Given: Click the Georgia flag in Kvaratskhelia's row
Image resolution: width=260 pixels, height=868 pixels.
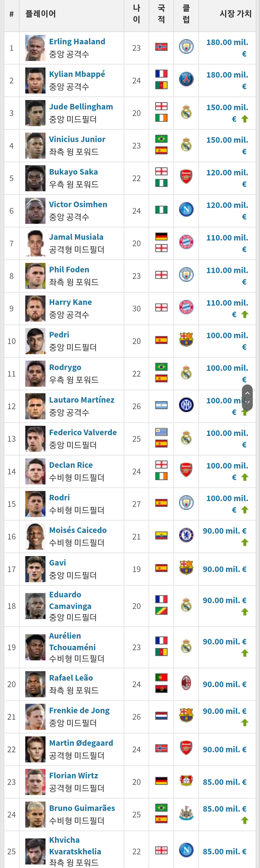Looking at the screenshot, I should (162, 850).
